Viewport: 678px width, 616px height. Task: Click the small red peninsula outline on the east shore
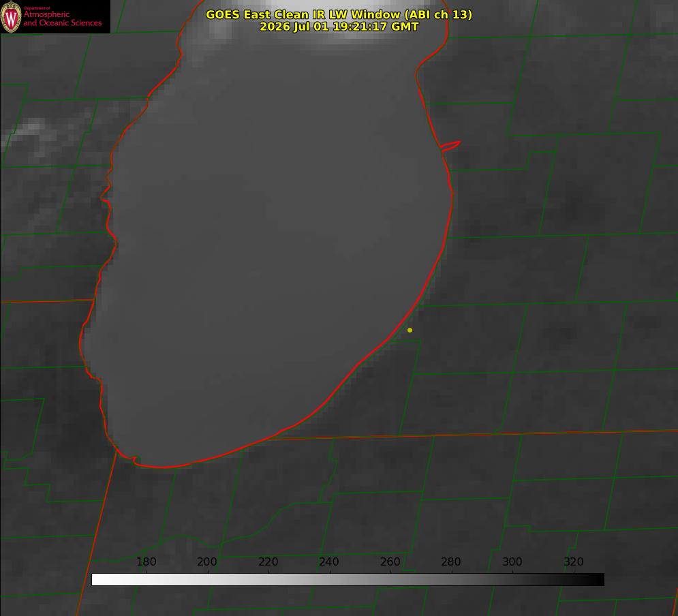450,146
